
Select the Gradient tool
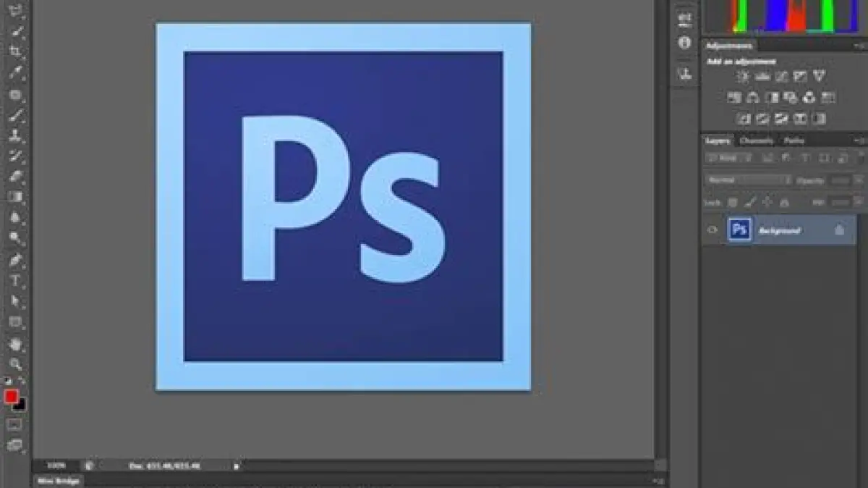pyautogui.click(x=15, y=196)
